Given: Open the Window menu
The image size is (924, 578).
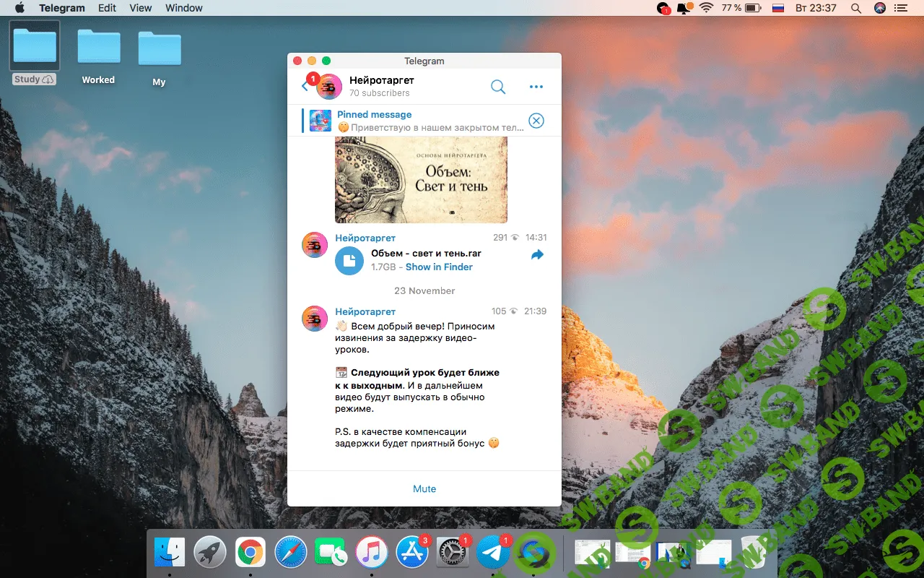Looking at the screenshot, I should click(x=184, y=8).
